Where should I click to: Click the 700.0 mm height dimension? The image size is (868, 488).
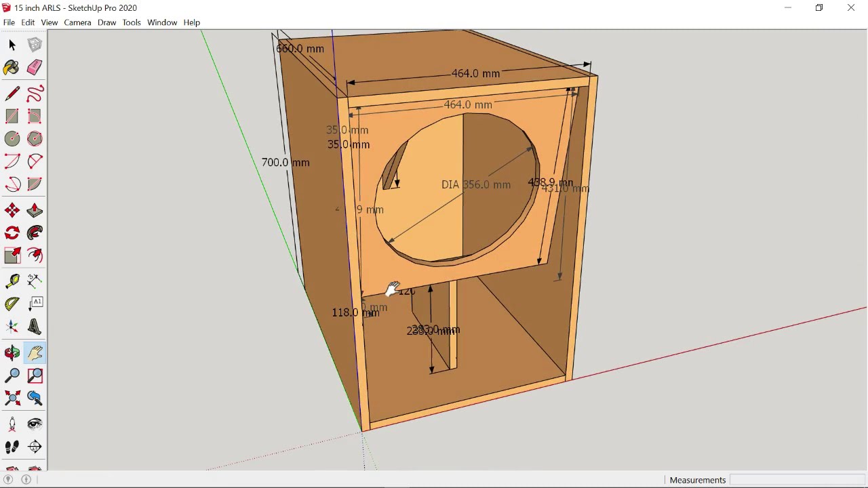tap(285, 163)
